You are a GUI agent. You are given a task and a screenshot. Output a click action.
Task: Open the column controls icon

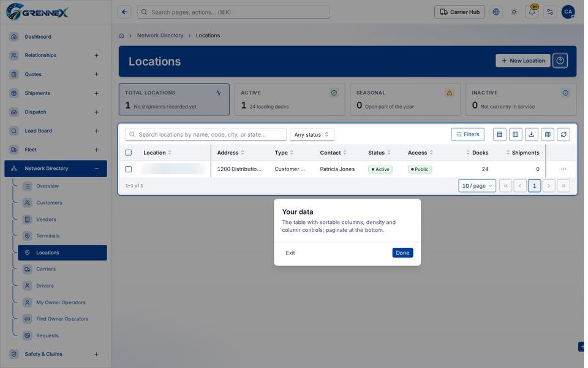516,134
